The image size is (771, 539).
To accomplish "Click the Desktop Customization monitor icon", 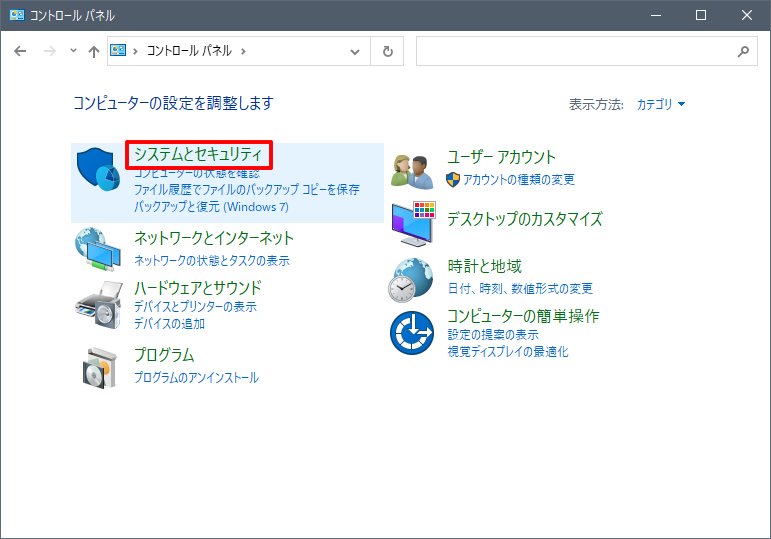I will coord(414,224).
